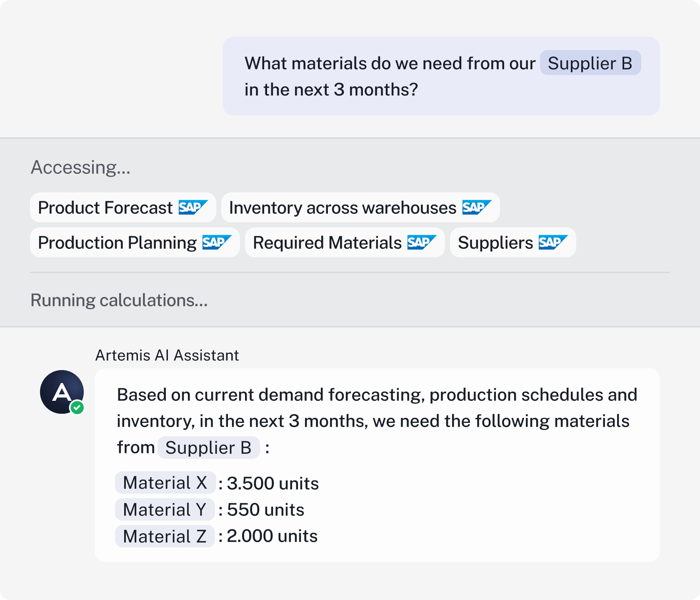Click the Supplier B tag in the answer

208,447
